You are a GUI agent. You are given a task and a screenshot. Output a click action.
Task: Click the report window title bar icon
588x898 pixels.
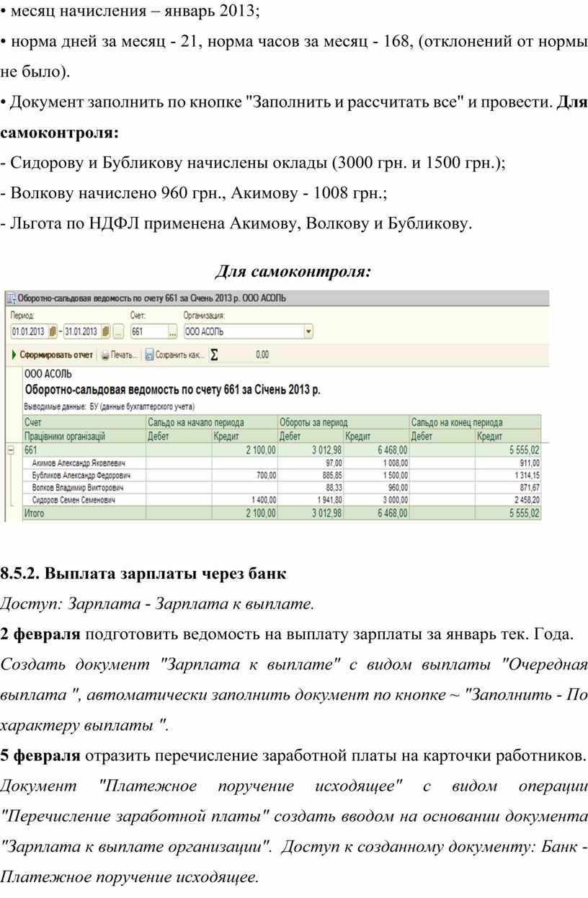(x=11, y=298)
